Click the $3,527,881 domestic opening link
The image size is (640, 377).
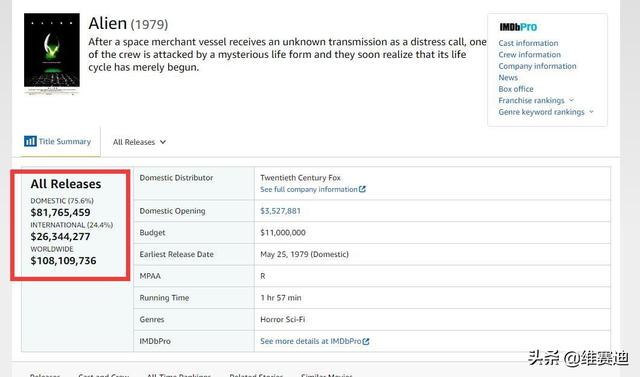point(280,211)
